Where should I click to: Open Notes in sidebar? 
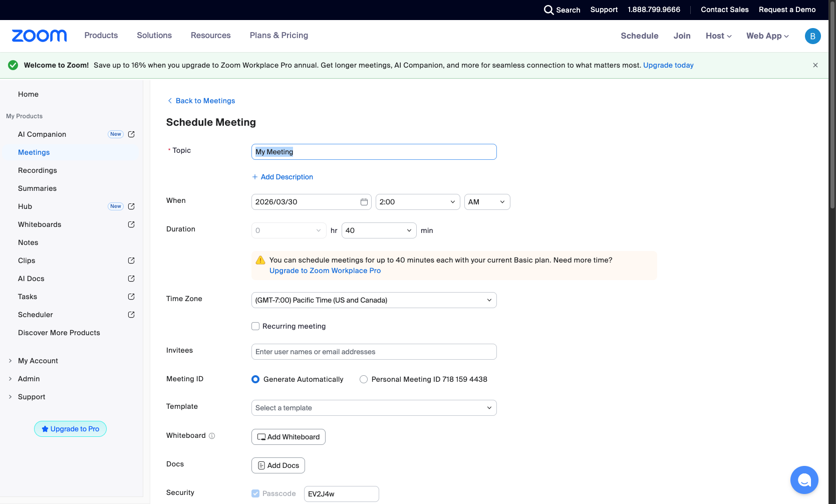click(28, 242)
